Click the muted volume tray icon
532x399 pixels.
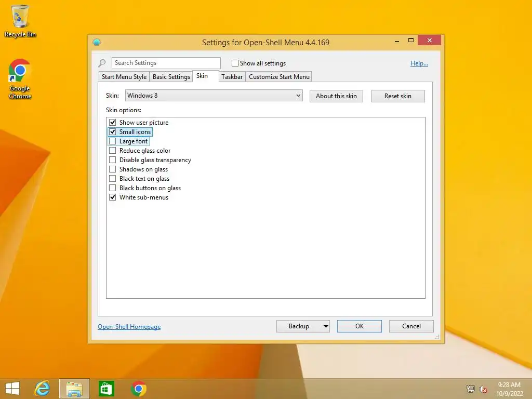pos(483,389)
